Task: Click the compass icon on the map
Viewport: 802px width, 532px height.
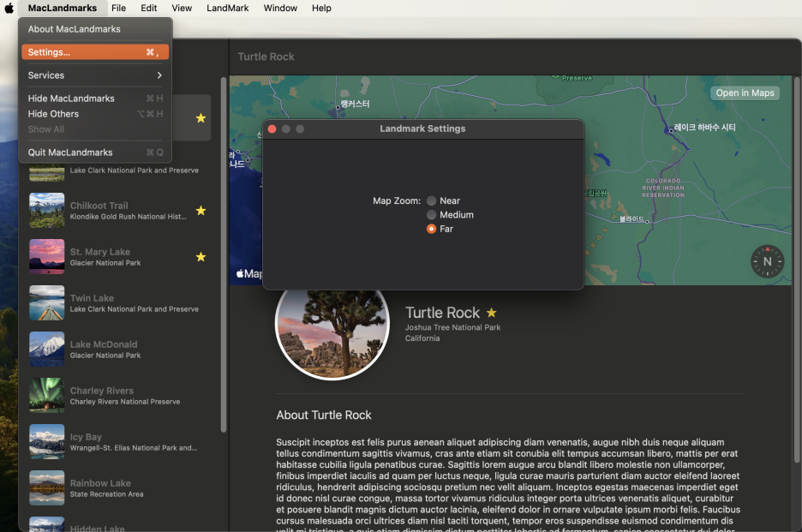Action: click(767, 261)
